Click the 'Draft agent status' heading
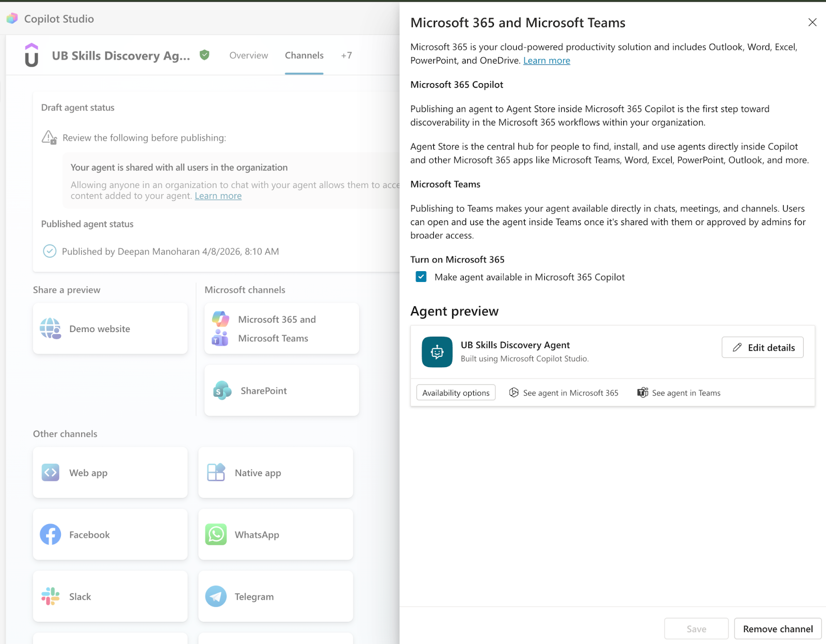Screen dimensions: 826x644 click(78, 107)
